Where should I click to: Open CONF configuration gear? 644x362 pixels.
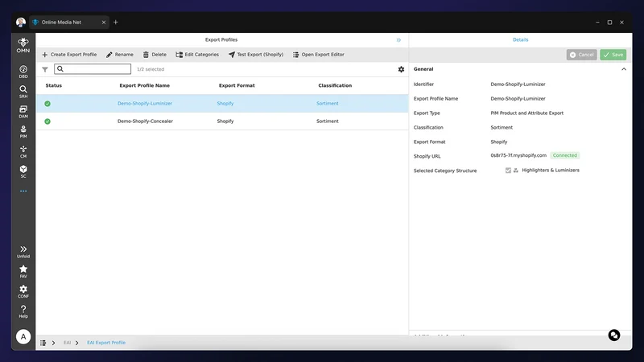click(x=23, y=291)
